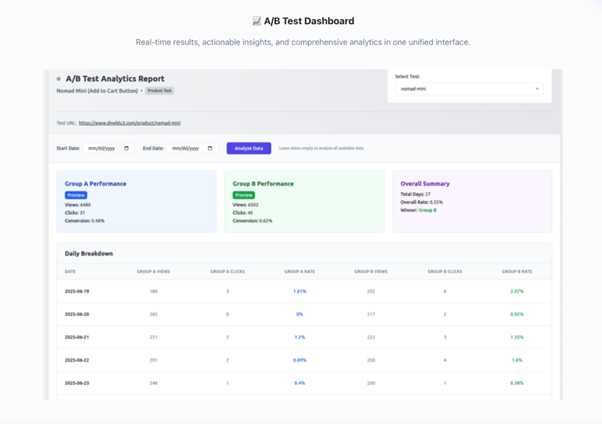Viewport: 602px width, 424px height.
Task: Click the Group B Clicks column header
Action: point(444,271)
